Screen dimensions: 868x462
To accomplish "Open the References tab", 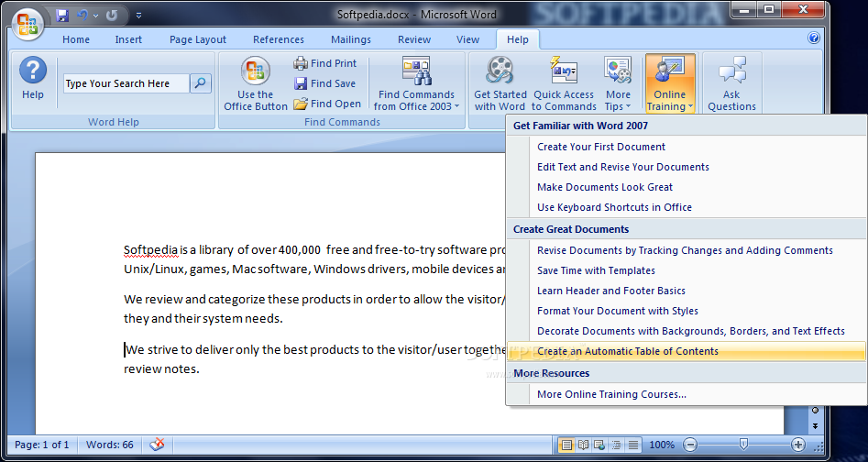I will (279, 39).
